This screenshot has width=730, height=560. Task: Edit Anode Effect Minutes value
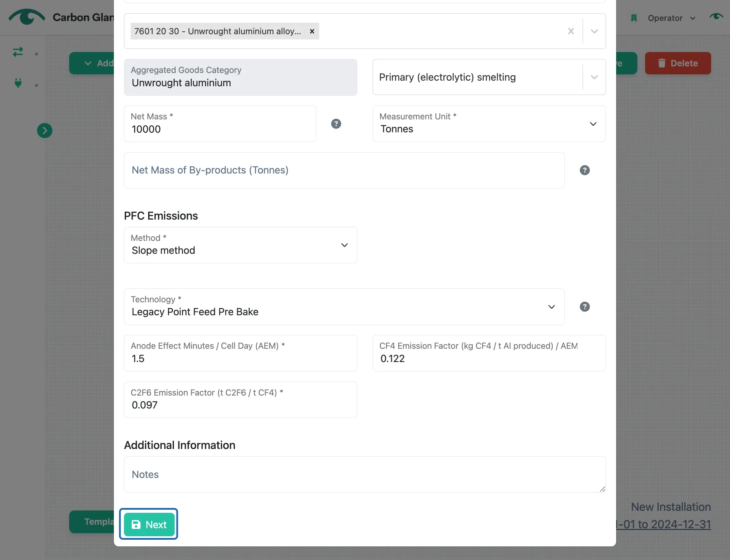240,353
